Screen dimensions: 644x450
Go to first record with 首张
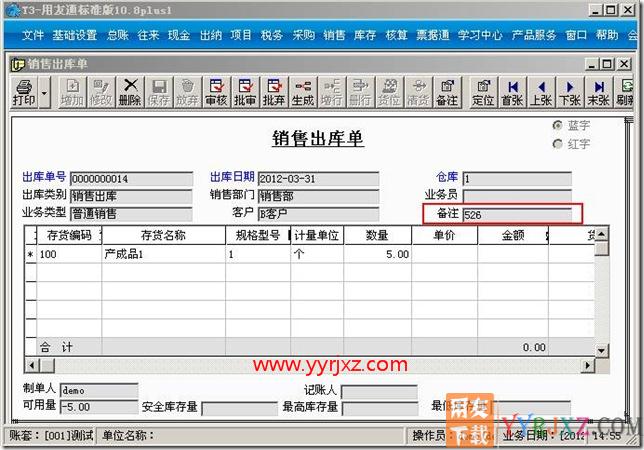pos(512,93)
